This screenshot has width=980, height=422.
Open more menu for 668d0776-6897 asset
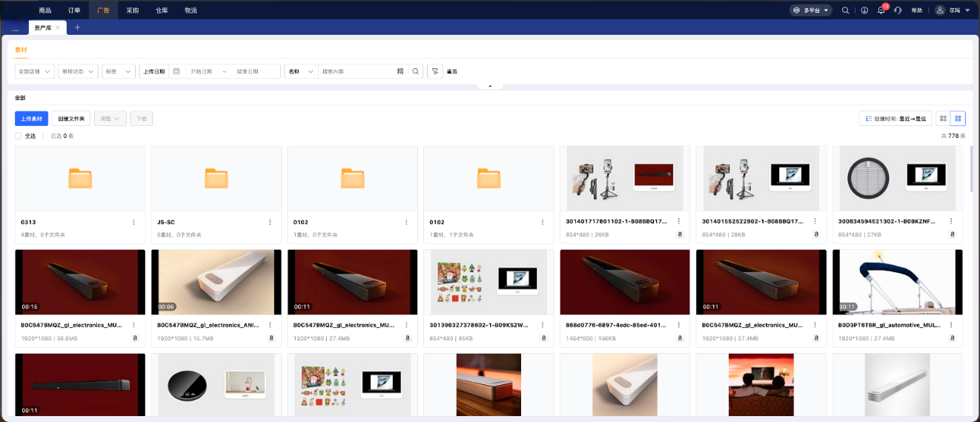[679, 325]
